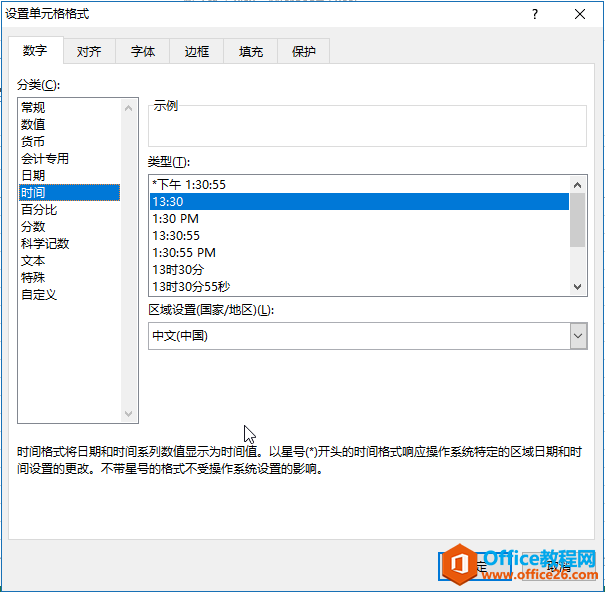Click the type list scrollbar thumb
This screenshot has width=605, height=592.
pyautogui.click(x=577, y=220)
